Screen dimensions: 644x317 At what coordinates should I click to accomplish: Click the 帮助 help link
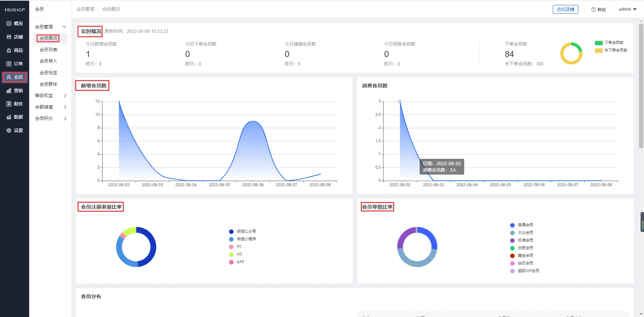(x=599, y=10)
